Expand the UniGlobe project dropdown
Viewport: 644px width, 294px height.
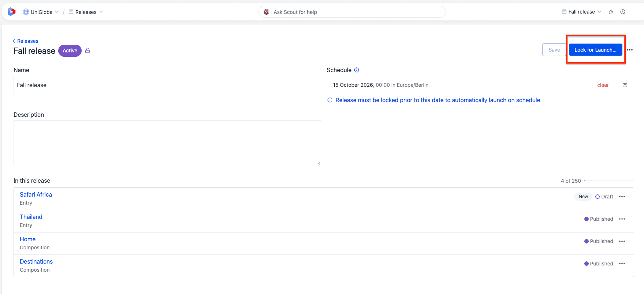click(41, 12)
